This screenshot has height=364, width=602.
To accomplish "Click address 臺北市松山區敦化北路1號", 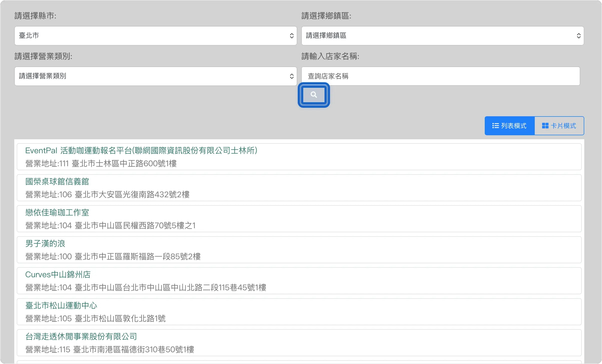I will (120, 318).
